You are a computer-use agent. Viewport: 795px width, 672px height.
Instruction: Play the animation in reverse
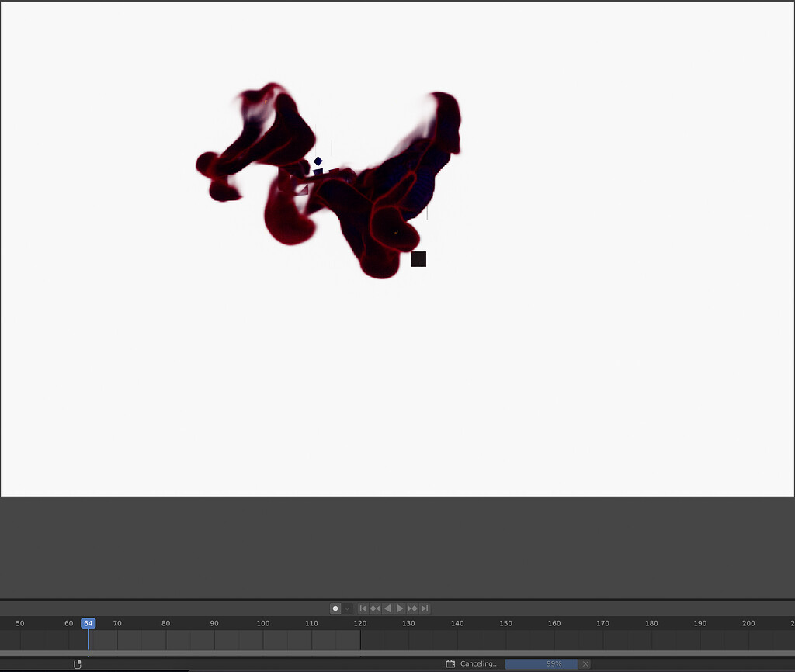point(387,608)
